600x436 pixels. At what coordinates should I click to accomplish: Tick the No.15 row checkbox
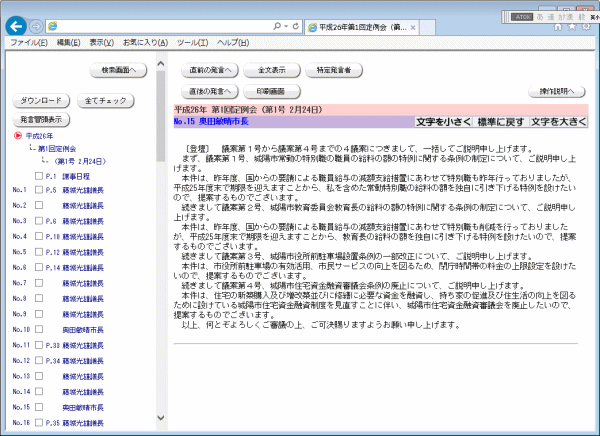[x=39, y=407]
